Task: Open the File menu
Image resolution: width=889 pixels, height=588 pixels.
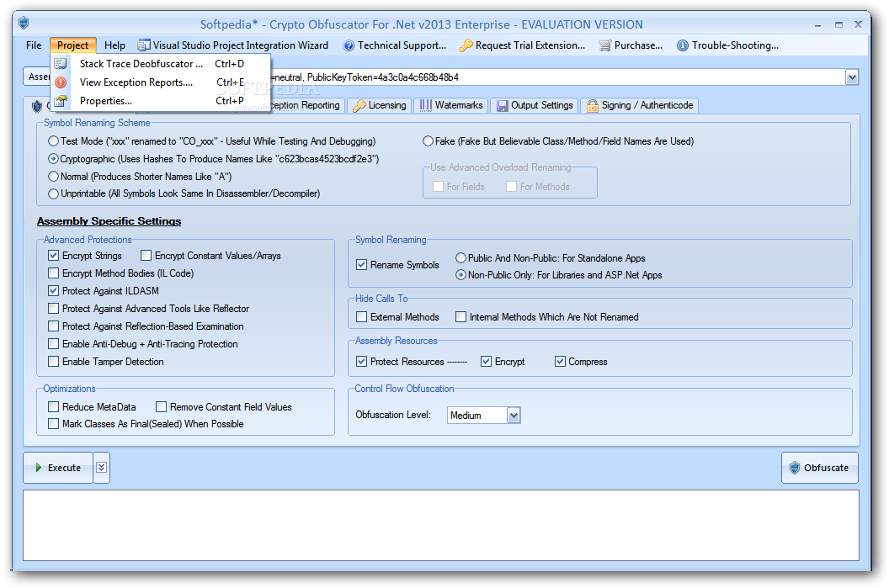Action: 34,45
